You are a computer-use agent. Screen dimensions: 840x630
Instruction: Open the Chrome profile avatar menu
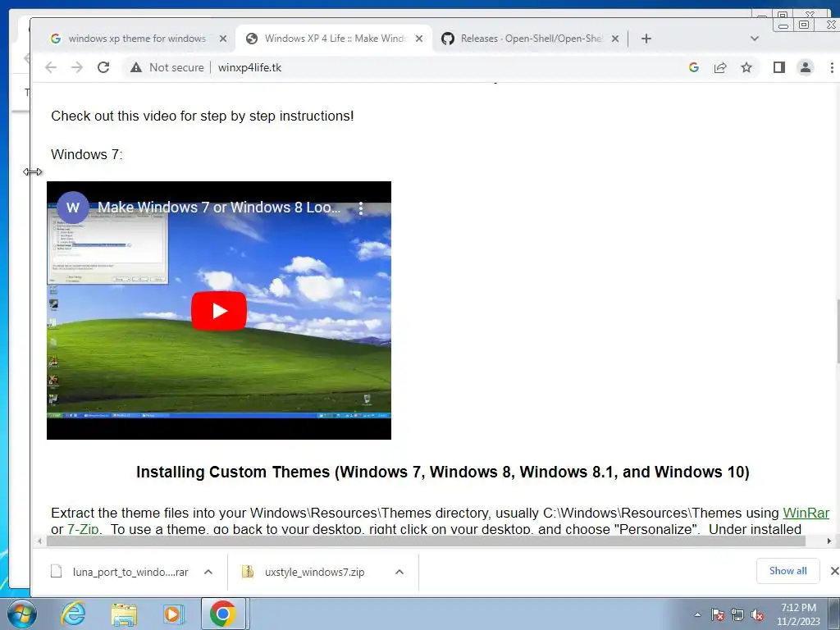[x=806, y=67]
